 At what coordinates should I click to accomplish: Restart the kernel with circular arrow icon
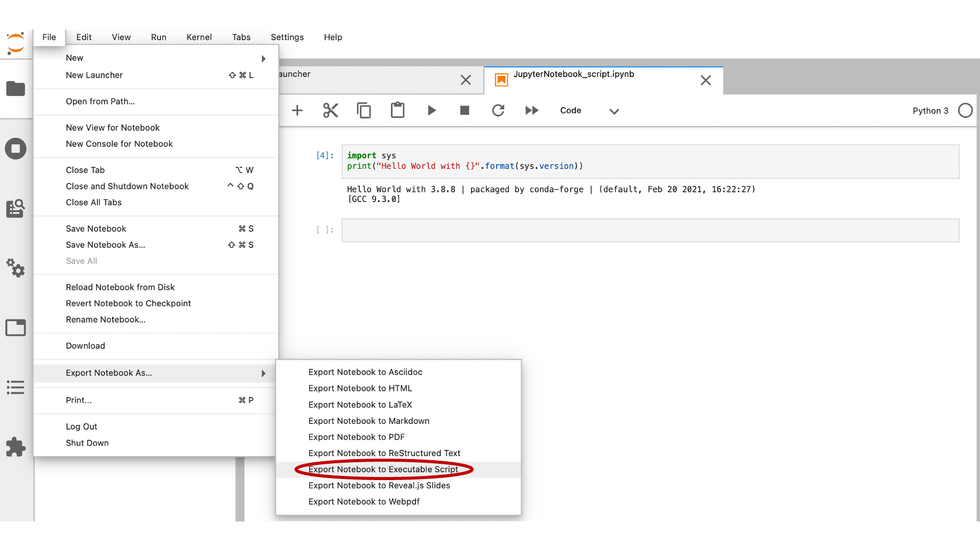pos(498,110)
